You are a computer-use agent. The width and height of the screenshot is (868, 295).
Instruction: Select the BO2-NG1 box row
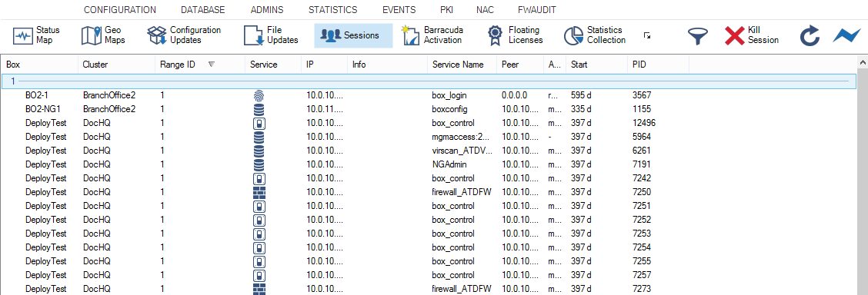pyautogui.click(x=429, y=109)
